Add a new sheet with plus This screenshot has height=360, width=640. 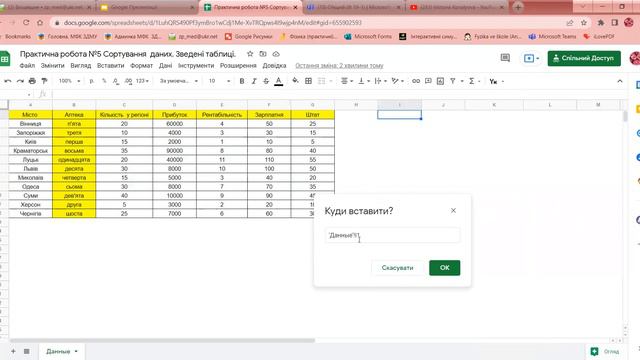[x=13, y=351]
